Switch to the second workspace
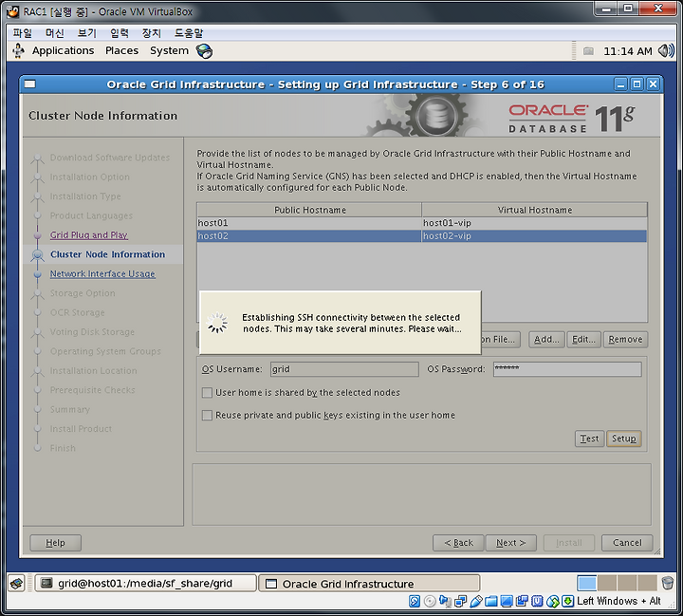 607,583
